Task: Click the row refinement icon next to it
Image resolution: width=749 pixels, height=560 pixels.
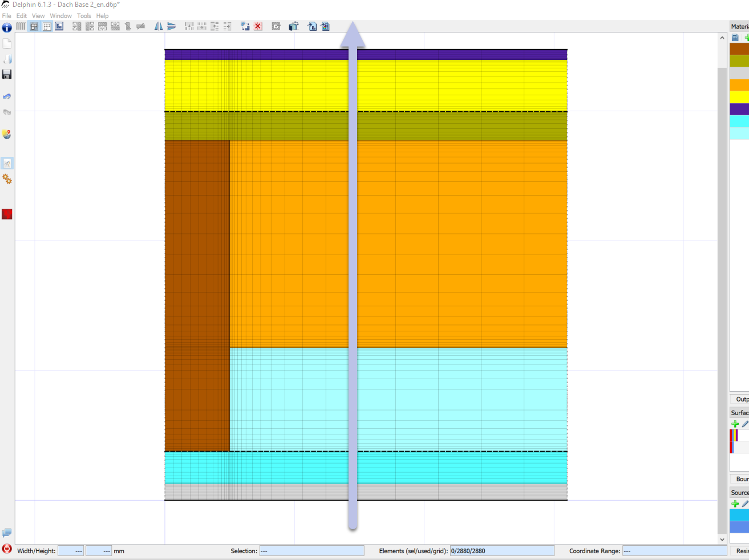Action: click(227, 26)
